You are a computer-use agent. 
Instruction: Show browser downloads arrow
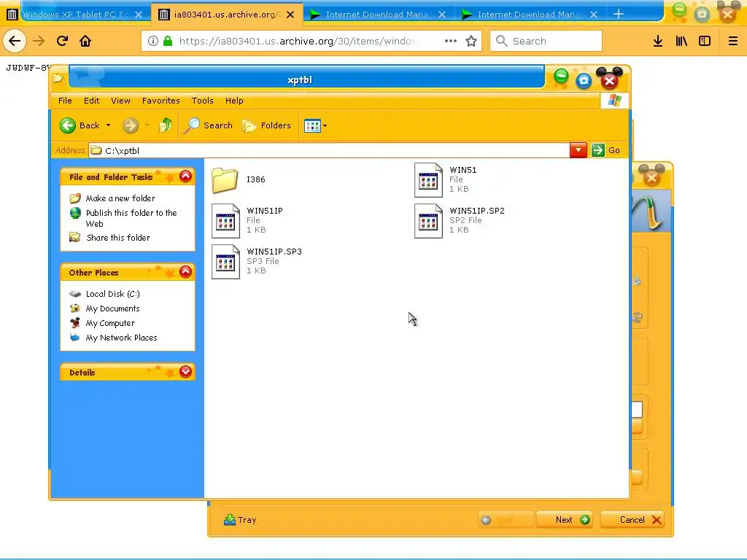click(x=658, y=41)
